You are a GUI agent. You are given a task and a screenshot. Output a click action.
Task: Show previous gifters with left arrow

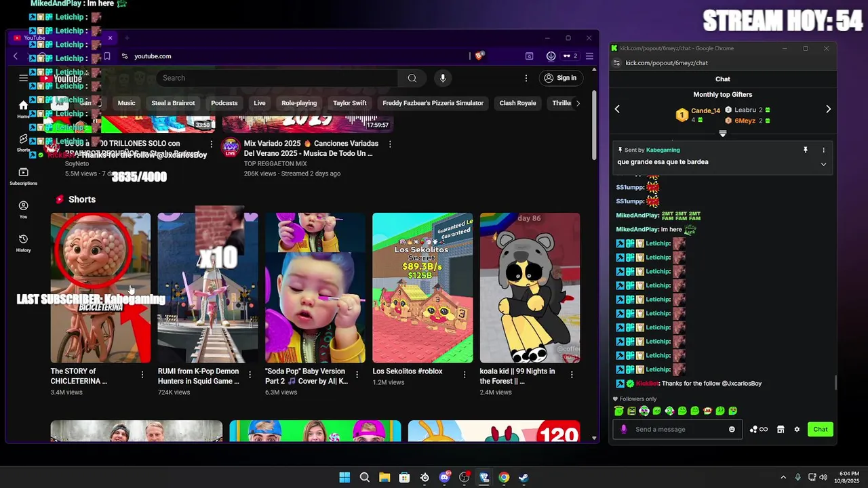tap(617, 108)
